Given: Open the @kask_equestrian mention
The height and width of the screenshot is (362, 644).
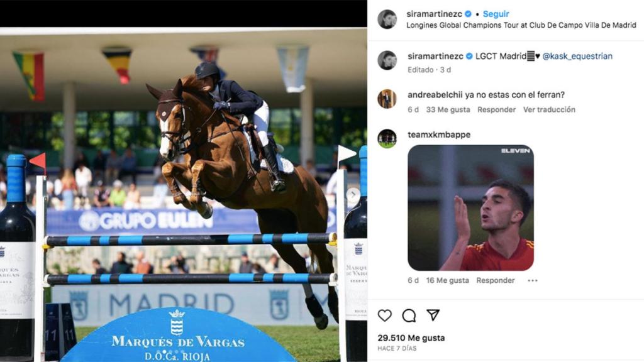Looking at the screenshot, I should [x=577, y=56].
